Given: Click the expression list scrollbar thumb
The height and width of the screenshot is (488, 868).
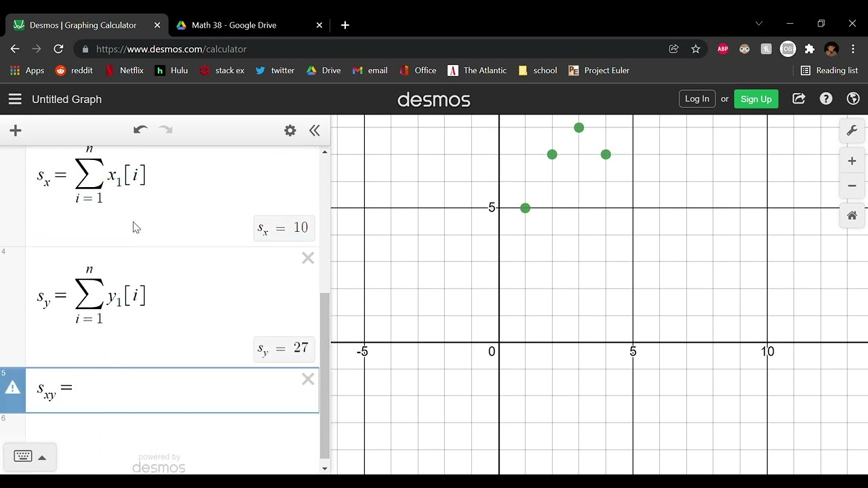Looking at the screenshot, I should click(324, 375).
